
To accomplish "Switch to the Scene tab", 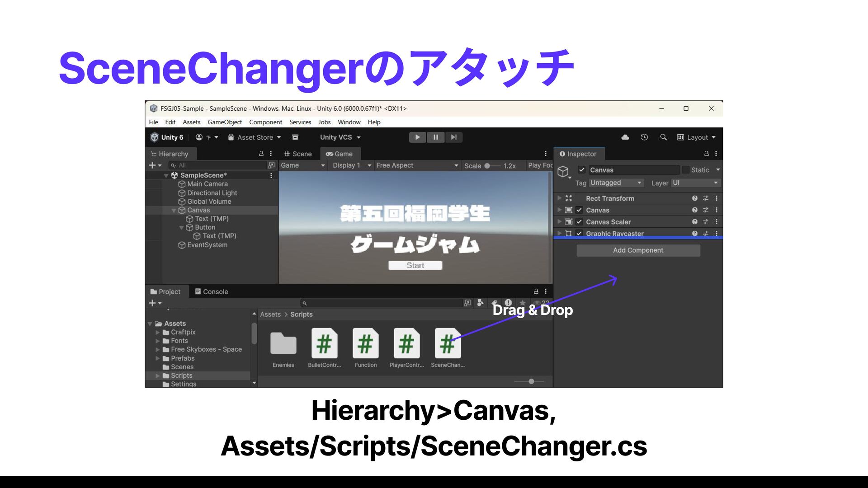I will click(x=298, y=154).
